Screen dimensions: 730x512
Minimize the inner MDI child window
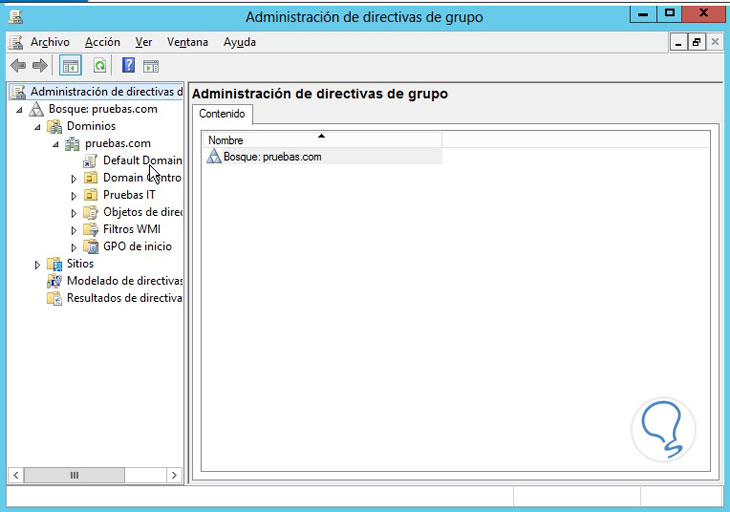tap(678, 43)
